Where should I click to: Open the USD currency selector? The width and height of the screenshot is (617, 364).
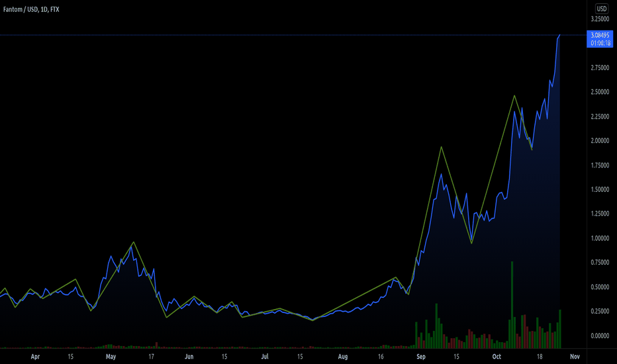click(x=601, y=9)
